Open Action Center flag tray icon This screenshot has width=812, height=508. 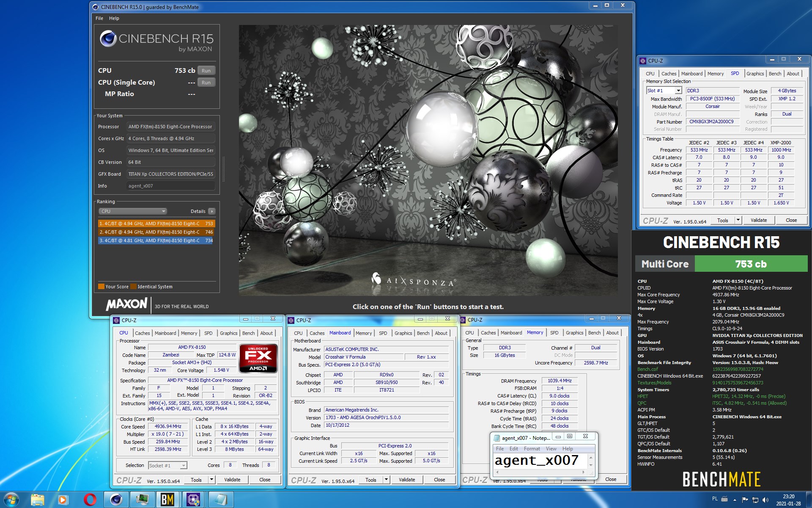pyautogui.click(x=745, y=500)
